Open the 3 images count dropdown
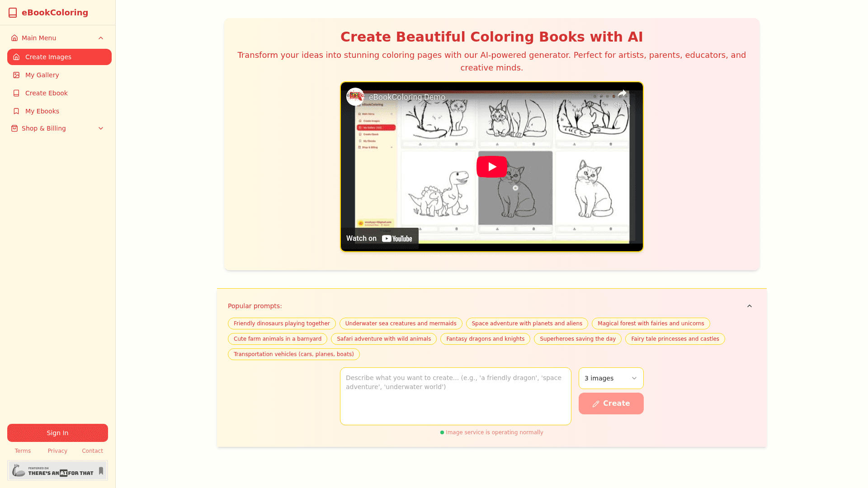 click(611, 378)
